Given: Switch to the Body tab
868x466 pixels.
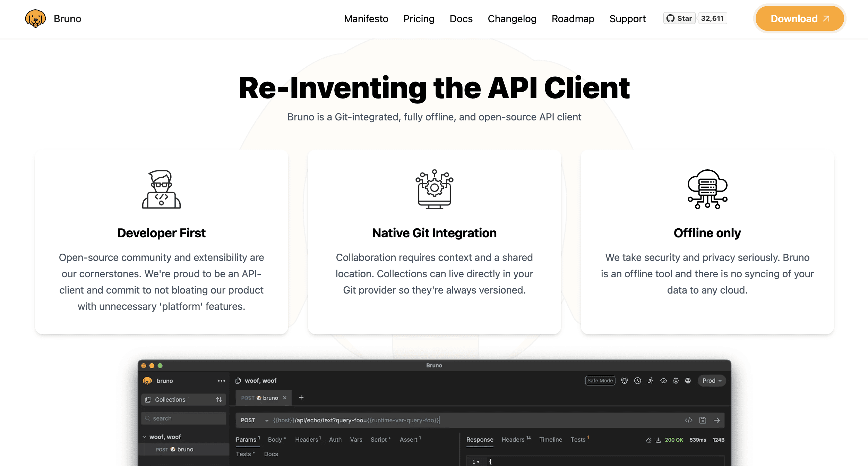Looking at the screenshot, I should (x=277, y=440).
